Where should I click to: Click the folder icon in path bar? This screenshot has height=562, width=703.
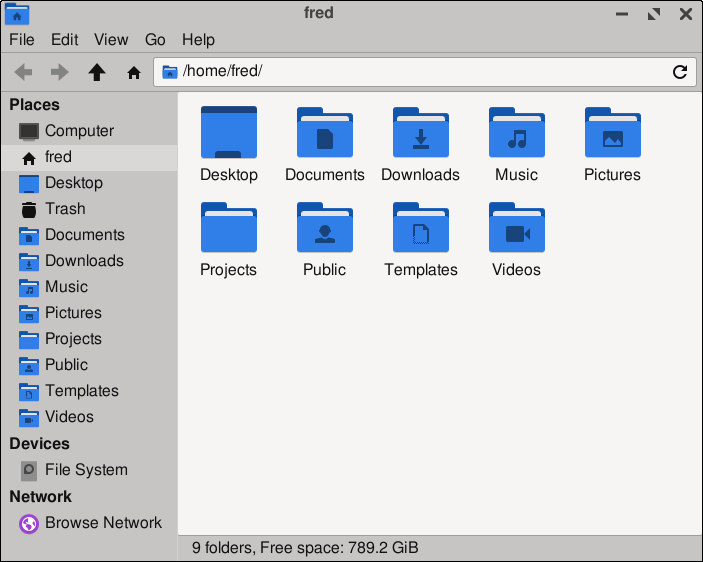coord(169,71)
